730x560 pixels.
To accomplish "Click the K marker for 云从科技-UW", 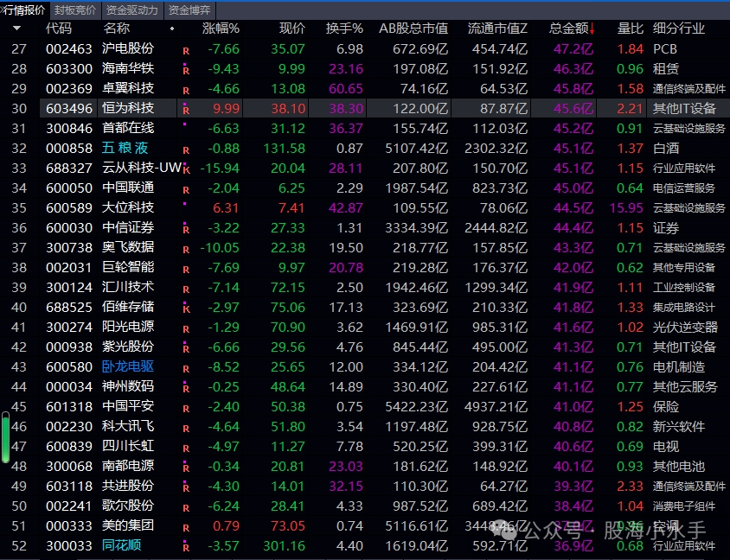I will 187,169.
